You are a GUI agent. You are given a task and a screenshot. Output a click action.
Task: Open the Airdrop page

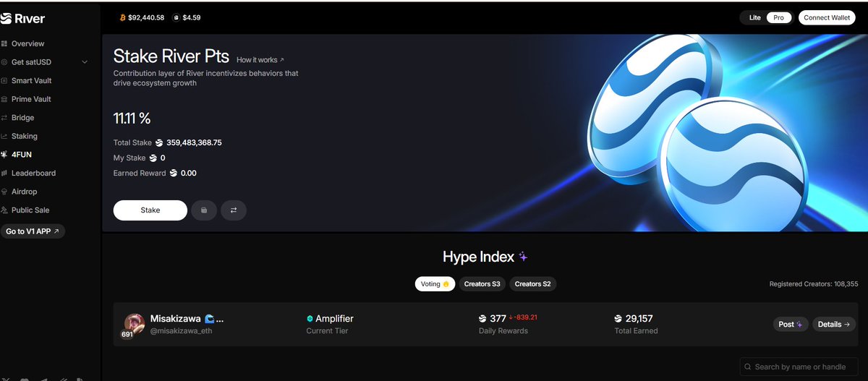(x=24, y=192)
